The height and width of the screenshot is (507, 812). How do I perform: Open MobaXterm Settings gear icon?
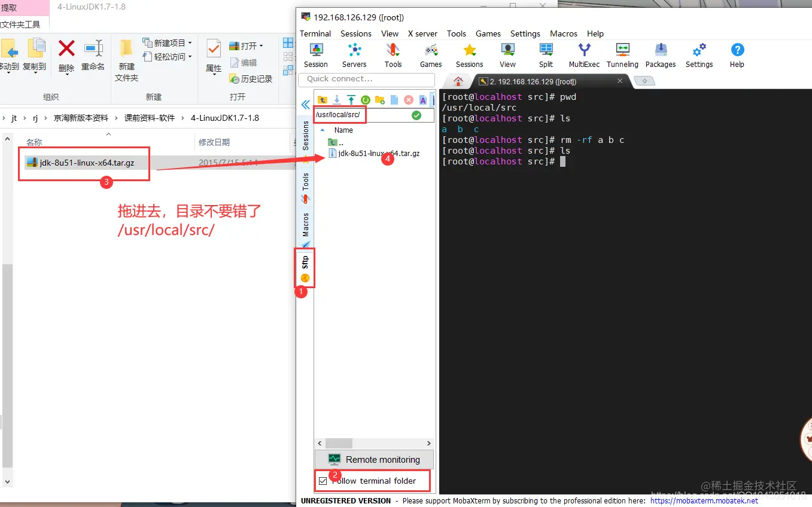(x=699, y=56)
